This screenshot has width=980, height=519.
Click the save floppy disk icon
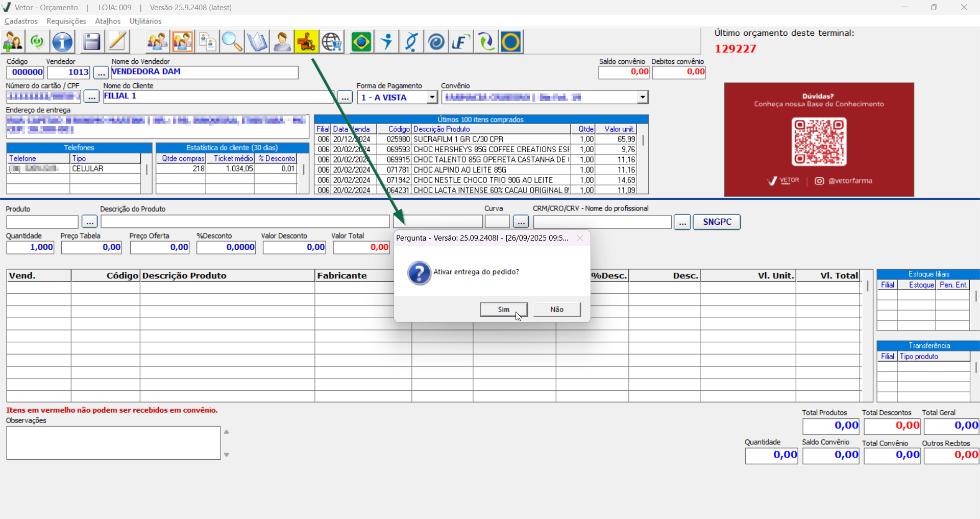pos(91,42)
